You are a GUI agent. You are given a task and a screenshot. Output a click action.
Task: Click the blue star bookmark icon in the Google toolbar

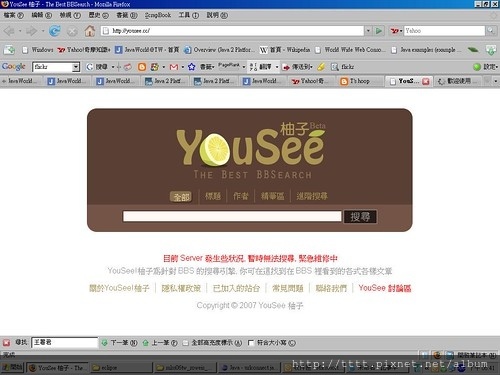click(x=191, y=67)
